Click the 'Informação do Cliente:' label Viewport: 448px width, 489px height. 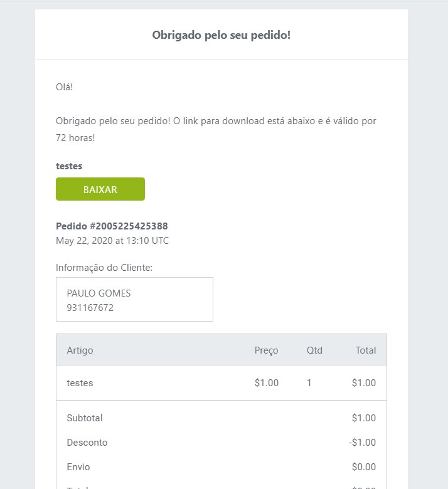click(104, 268)
